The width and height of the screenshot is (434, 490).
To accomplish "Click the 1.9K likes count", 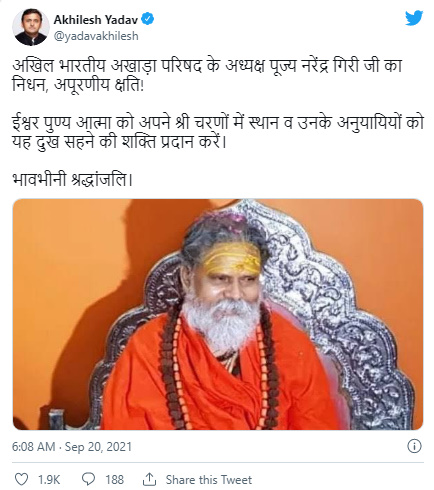I will (49, 480).
